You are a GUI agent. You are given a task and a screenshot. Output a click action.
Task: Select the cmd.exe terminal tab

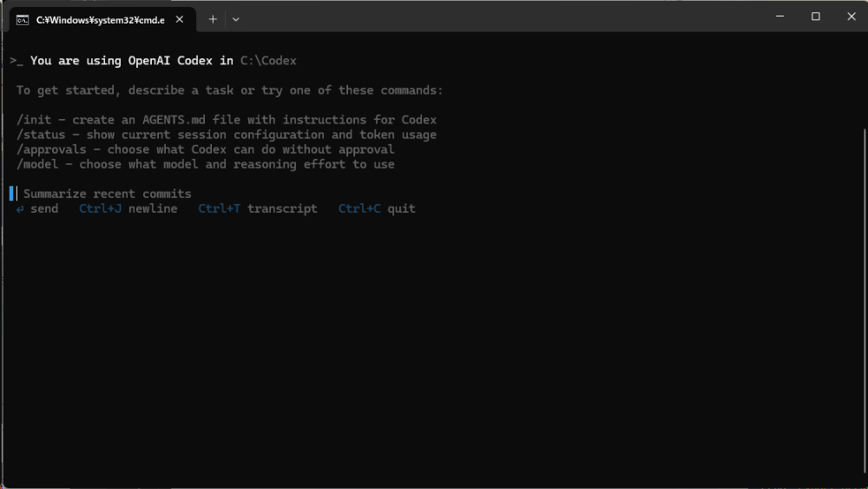tap(102, 19)
